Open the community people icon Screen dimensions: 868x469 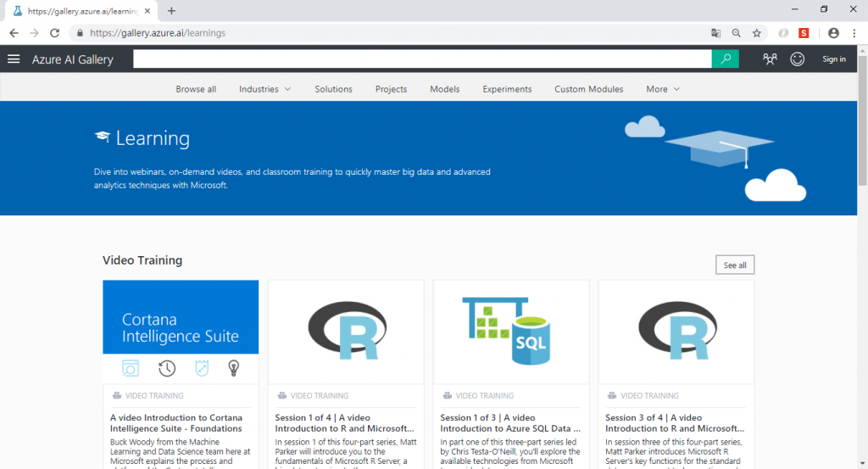pyautogui.click(x=770, y=59)
